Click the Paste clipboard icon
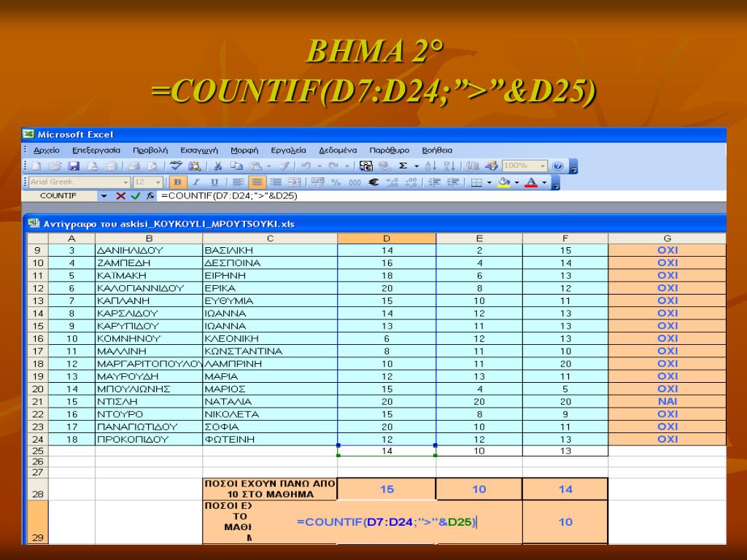Image resolution: width=747 pixels, height=560 pixels. point(256,166)
